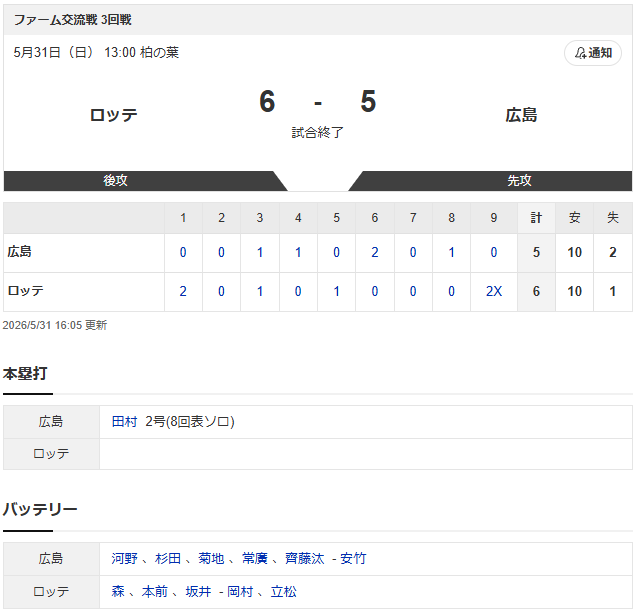This screenshot has height=613, width=636.
Task: Open 広島 pitcher 杉田 link
Action: (x=168, y=559)
